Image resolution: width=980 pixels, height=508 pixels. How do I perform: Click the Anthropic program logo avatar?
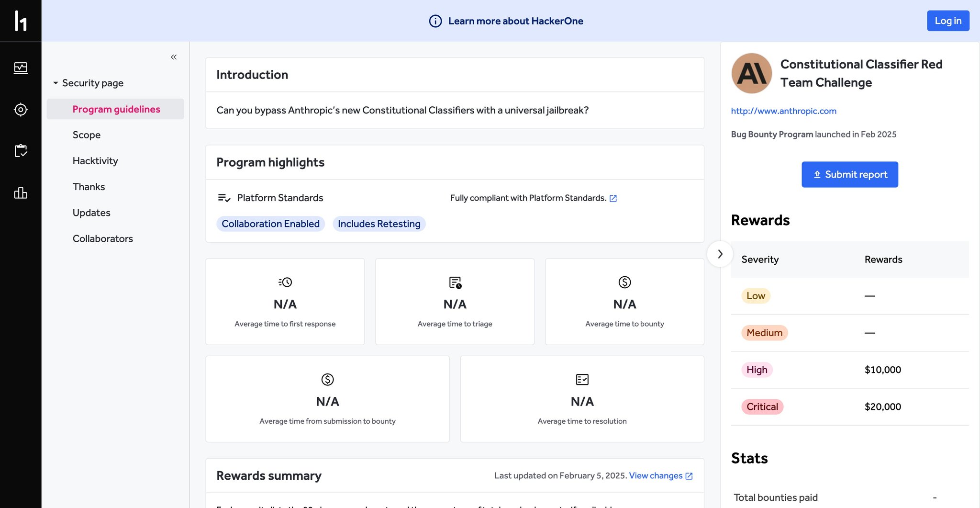(x=752, y=74)
